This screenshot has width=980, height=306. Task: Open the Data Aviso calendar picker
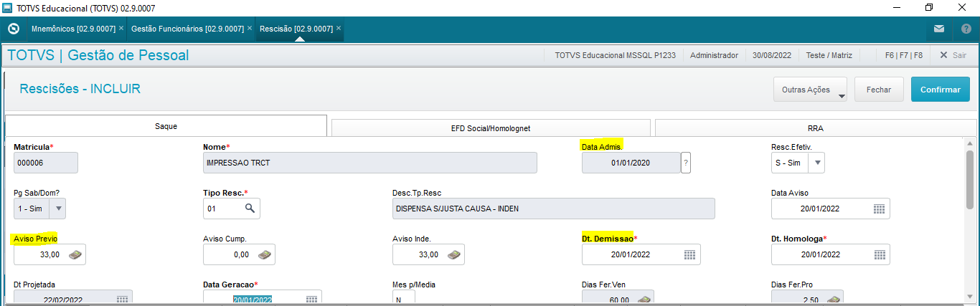tap(879, 209)
